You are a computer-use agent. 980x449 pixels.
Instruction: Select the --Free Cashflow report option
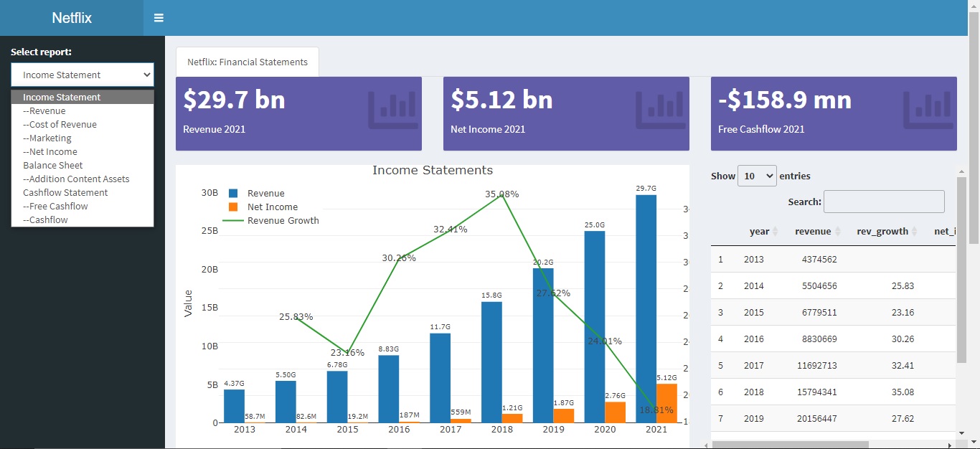55,206
